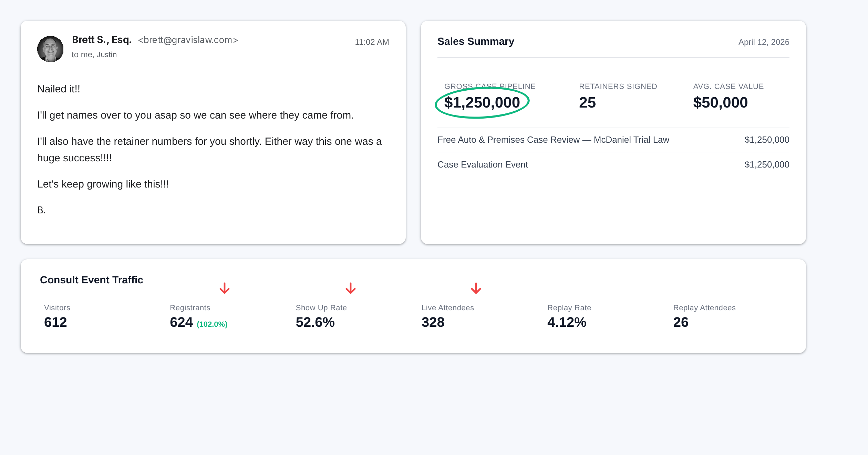Click the 11:02 AM email timestamp
Image resolution: width=868 pixels, height=455 pixels.
pyautogui.click(x=372, y=42)
